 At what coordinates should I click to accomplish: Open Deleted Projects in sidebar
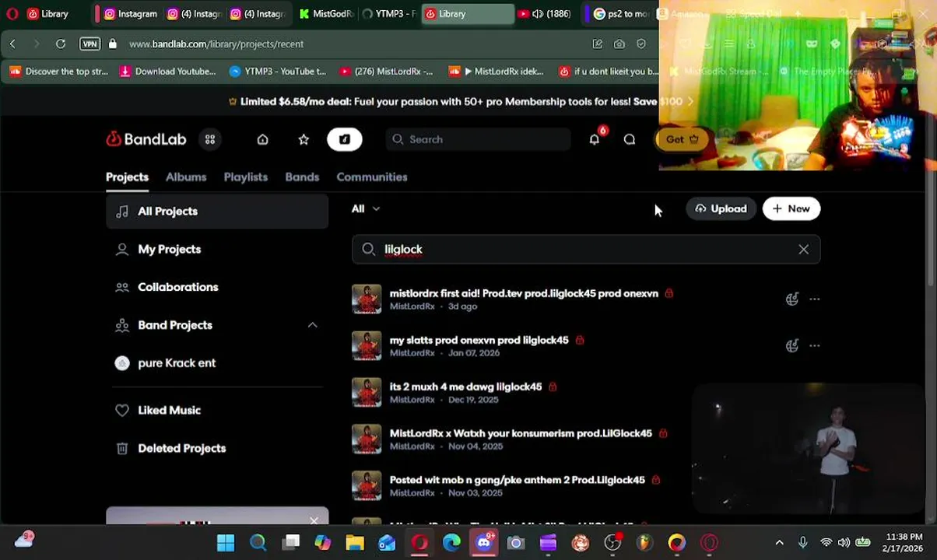point(217,449)
